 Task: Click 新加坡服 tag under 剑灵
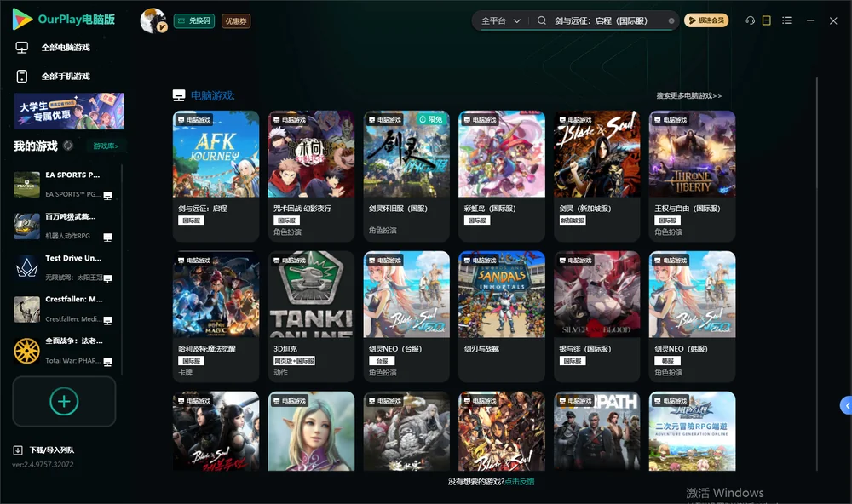pos(573,220)
